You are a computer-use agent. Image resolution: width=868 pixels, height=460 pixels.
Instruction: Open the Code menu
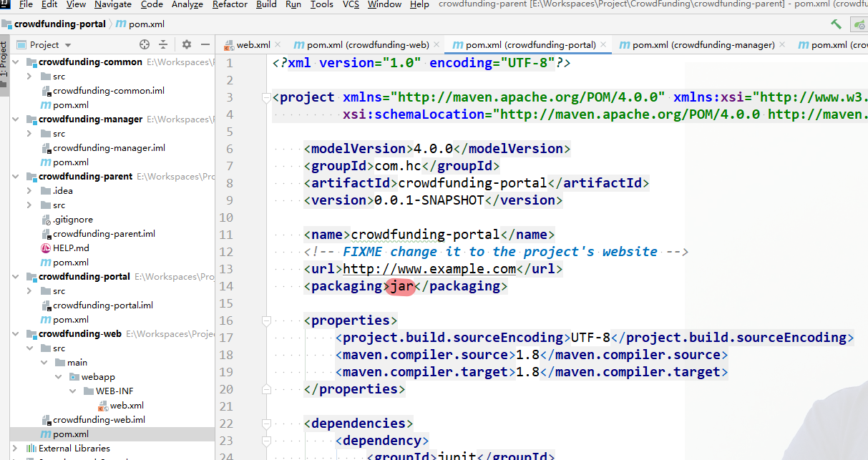(152, 4)
